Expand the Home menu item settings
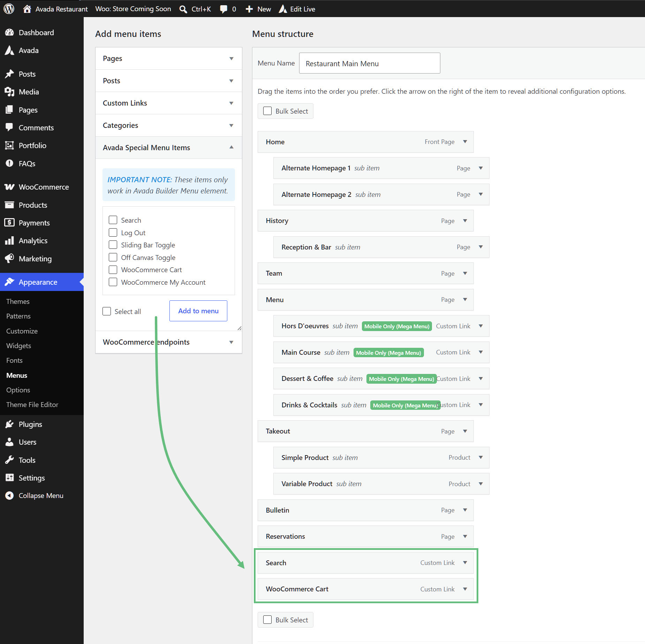The image size is (645, 644). pyautogui.click(x=465, y=141)
